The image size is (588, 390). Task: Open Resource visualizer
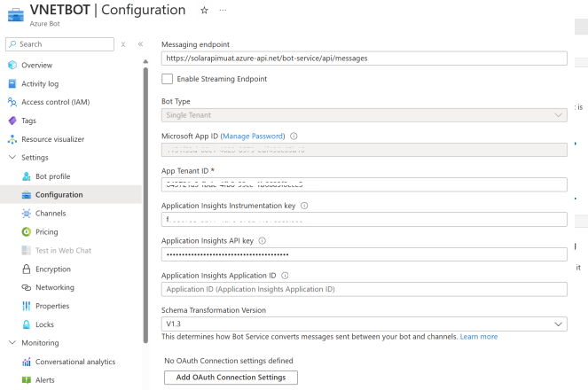tap(53, 139)
